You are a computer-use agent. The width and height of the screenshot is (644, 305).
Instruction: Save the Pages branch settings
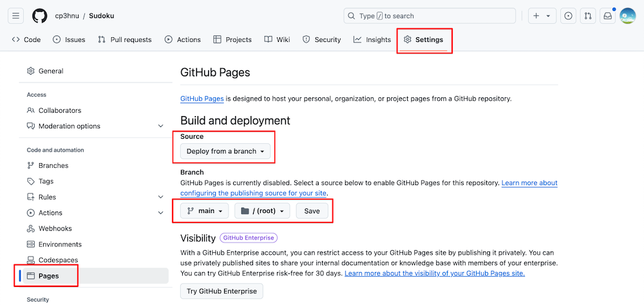tap(312, 211)
